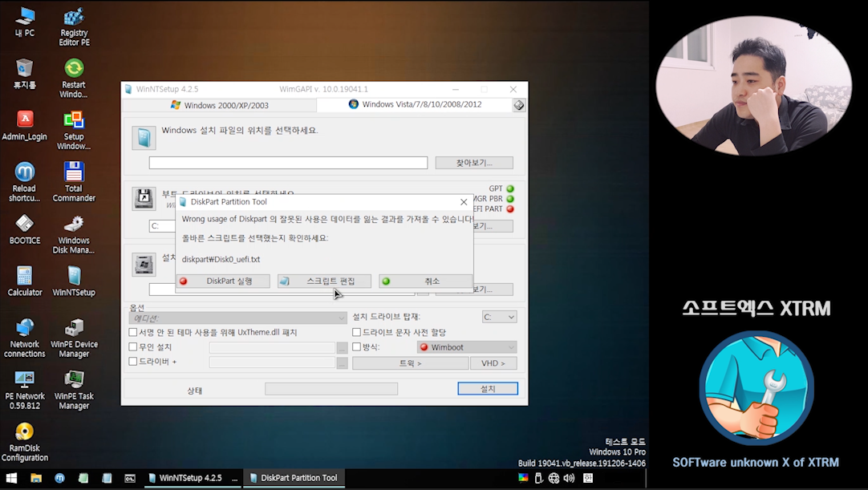Image resolution: width=868 pixels, height=490 pixels.
Task: Click the 설치 install button
Action: pos(488,389)
